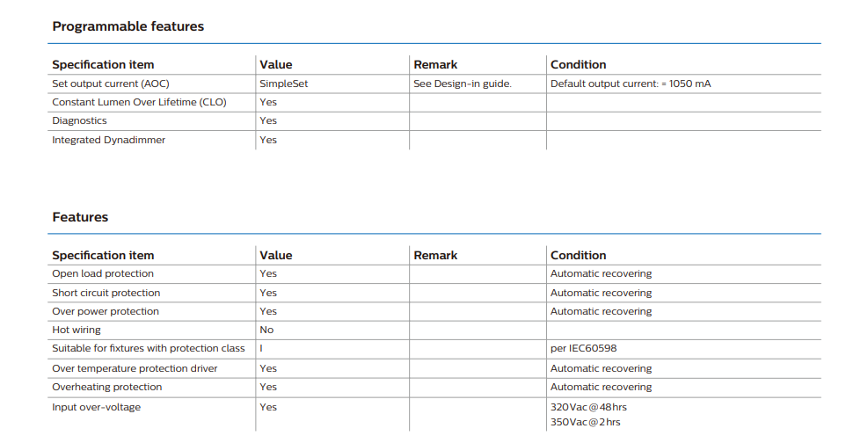Click the Hot wiring No value
The height and width of the screenshot is (443, 868).
click(266, 330)
